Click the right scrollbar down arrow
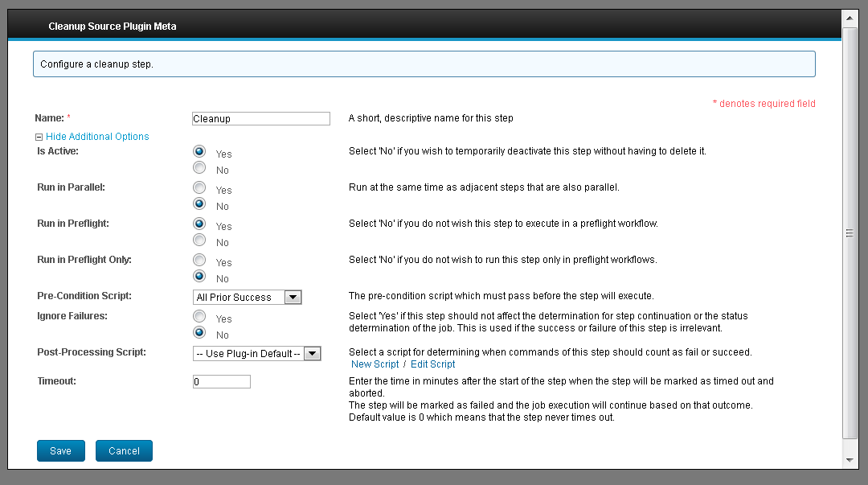Image resolution: width=868 pixels, height=485 pixels. (x=850, y=461)
